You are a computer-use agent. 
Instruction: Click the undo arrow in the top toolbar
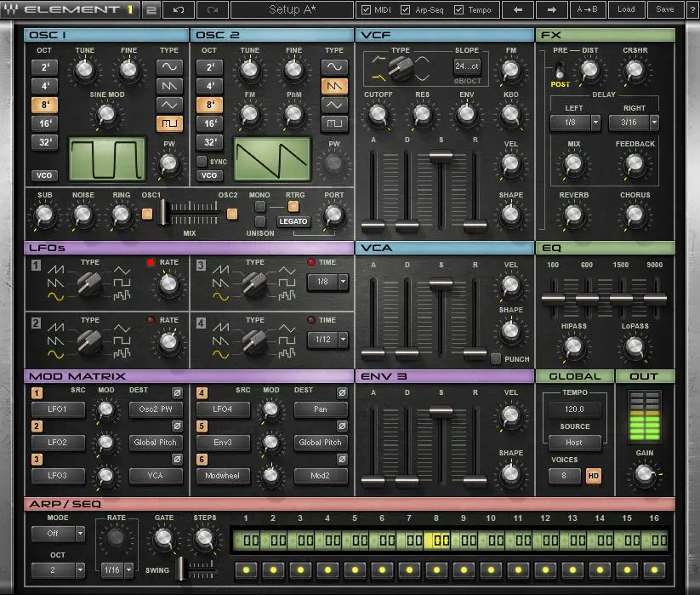click(179, 10)
